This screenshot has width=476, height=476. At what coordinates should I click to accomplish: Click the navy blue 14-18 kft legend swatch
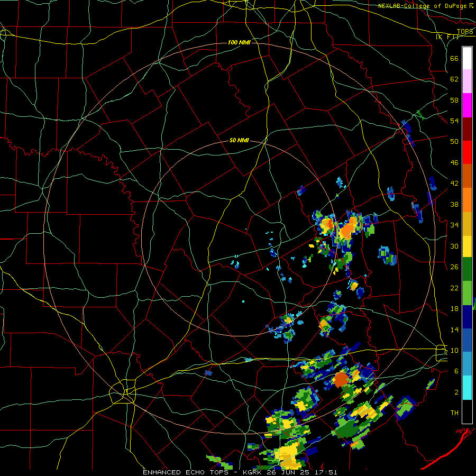coord(467,317)
